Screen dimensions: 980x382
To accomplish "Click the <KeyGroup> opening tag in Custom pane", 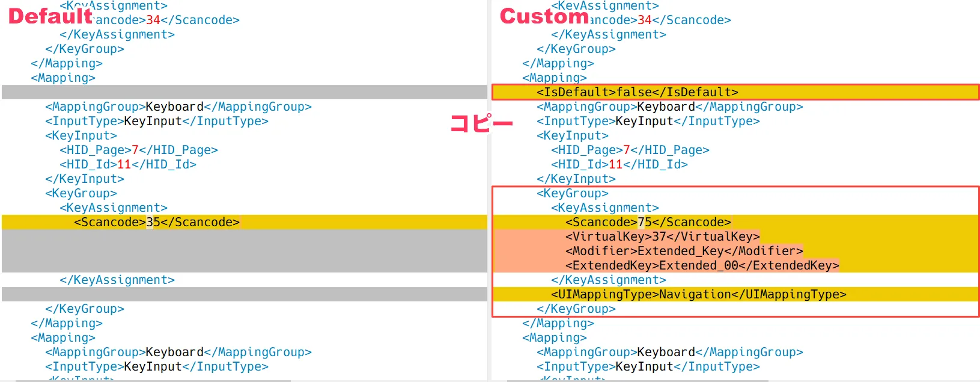I will pos(573,193).
